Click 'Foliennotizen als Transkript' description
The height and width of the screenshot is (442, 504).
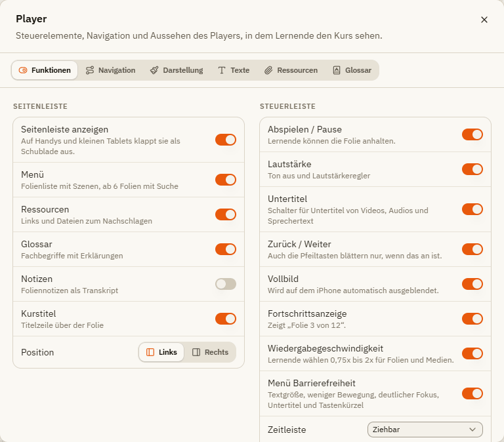click(x=70, y=291)
